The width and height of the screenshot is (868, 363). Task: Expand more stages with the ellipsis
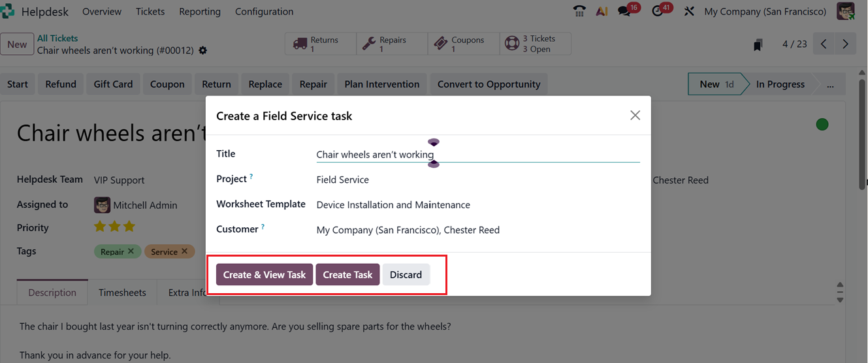coord(830,84)
